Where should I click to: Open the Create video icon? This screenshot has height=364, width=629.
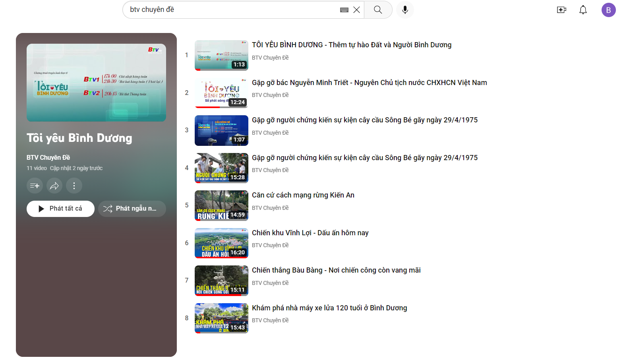pyautogui.click(x=561, y=10)
